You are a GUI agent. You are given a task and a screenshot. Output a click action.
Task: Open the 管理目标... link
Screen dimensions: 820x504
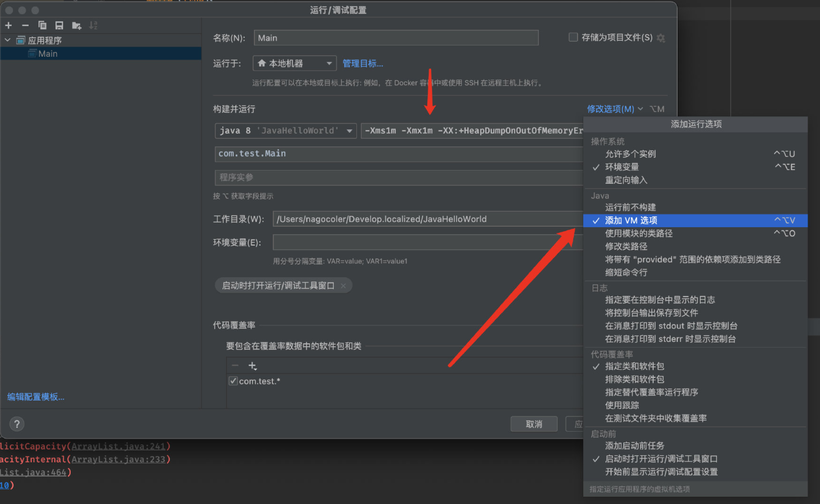pos(362,64)
